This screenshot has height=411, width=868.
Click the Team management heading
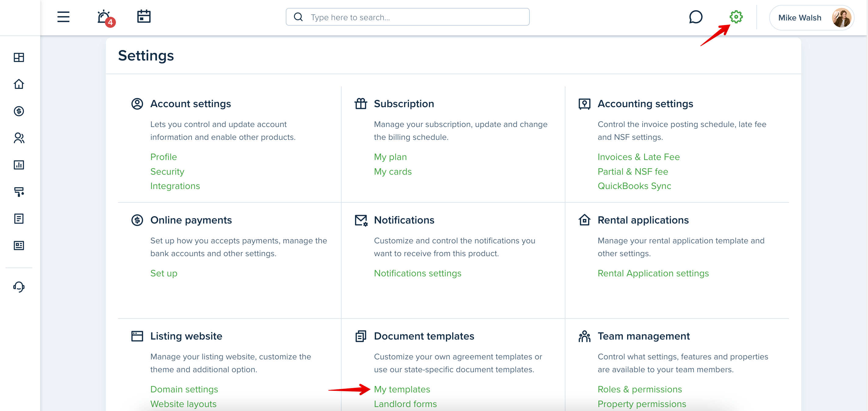click(x=644, y=336)
